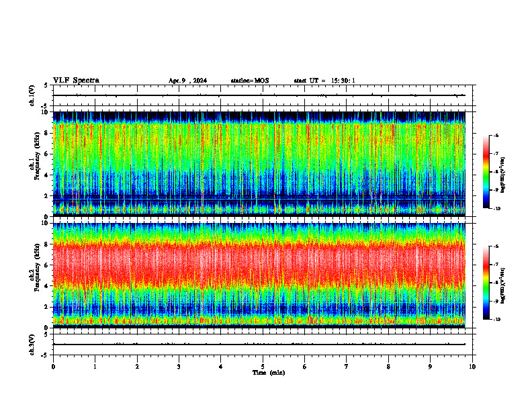Click the time axis tick label "3"
532x411 pixels.
coord(179,367)
